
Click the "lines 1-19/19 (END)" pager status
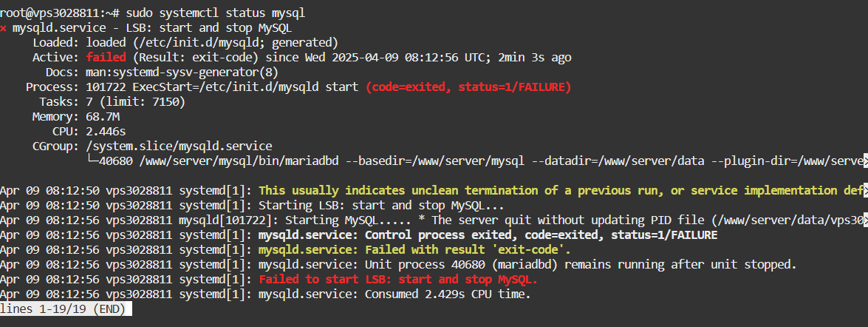click(65, 309)
